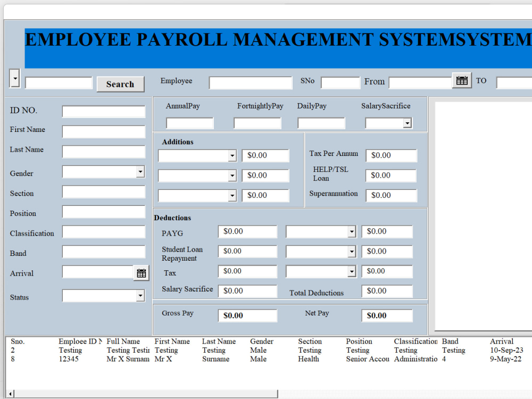Open the first Additions dropdown
The width and height of the screenshot is (532, 399).
tap(232, 156)
